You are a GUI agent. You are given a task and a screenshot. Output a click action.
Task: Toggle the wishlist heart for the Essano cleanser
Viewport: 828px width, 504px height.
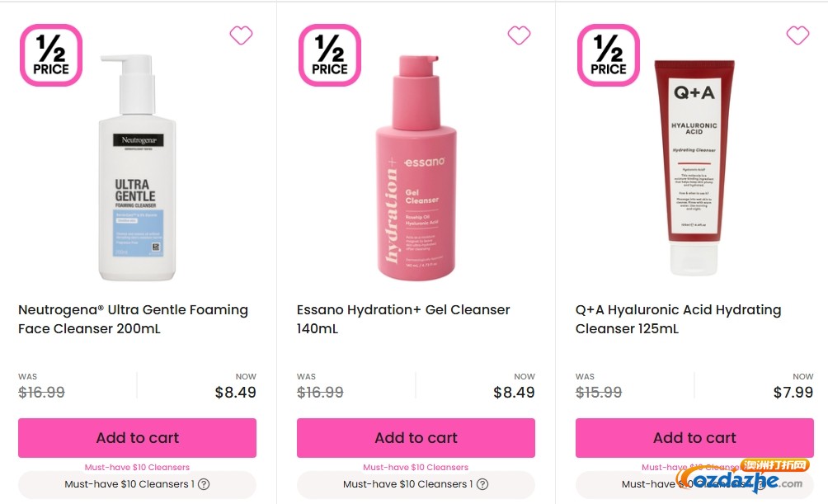[x=519, y=35]
